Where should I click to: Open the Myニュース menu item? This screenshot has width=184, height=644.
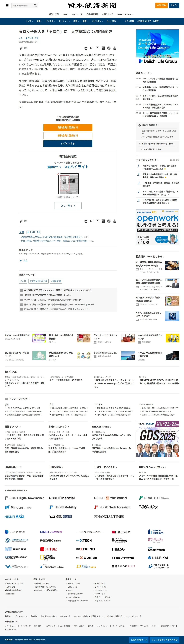point(77,14)
